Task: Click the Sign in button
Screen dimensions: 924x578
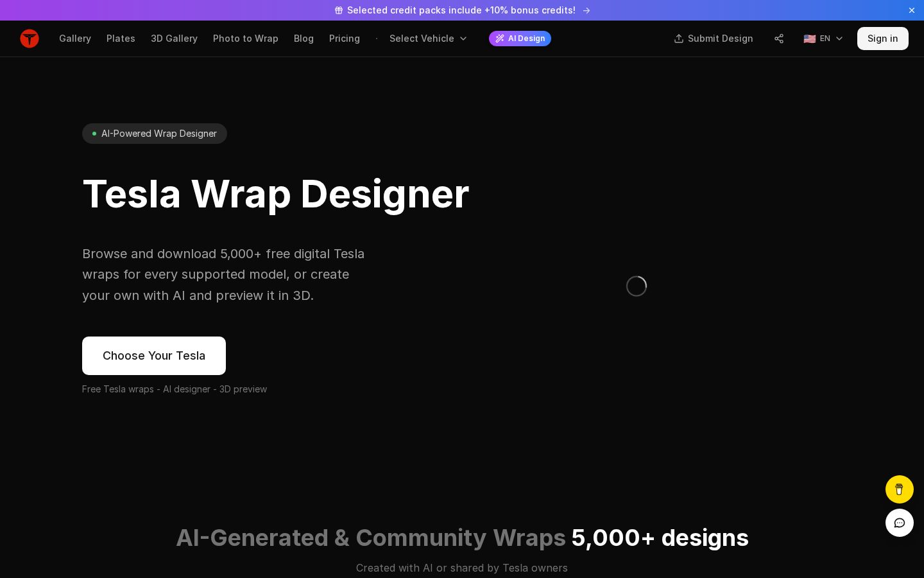Action: point(883,39)
